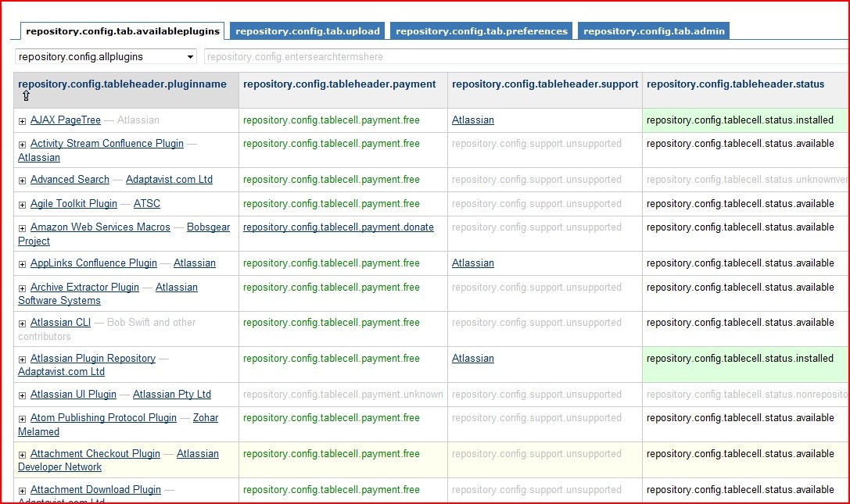
Task: Open the Activity Stream Confluence Plugin link
Action: coord(107,143)
